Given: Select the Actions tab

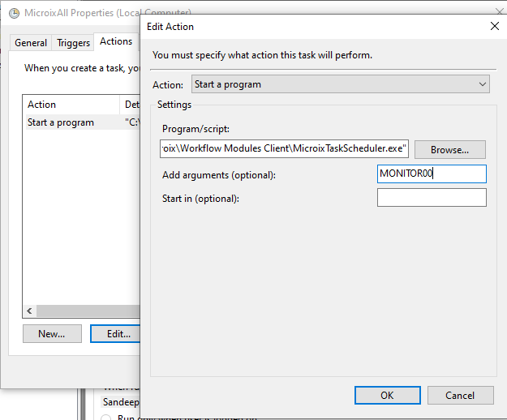Looking at the screenshot, I should click(115, 41).
